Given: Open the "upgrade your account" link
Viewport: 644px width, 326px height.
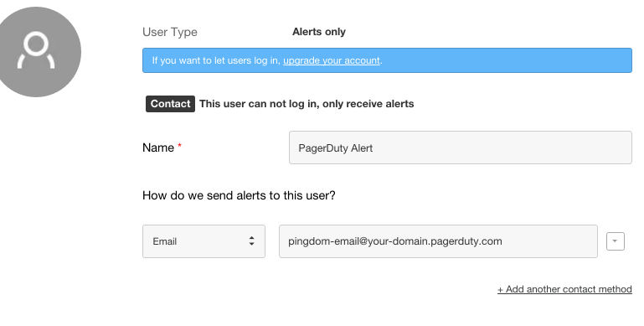Looking at the screenshot, I should 332,60.
